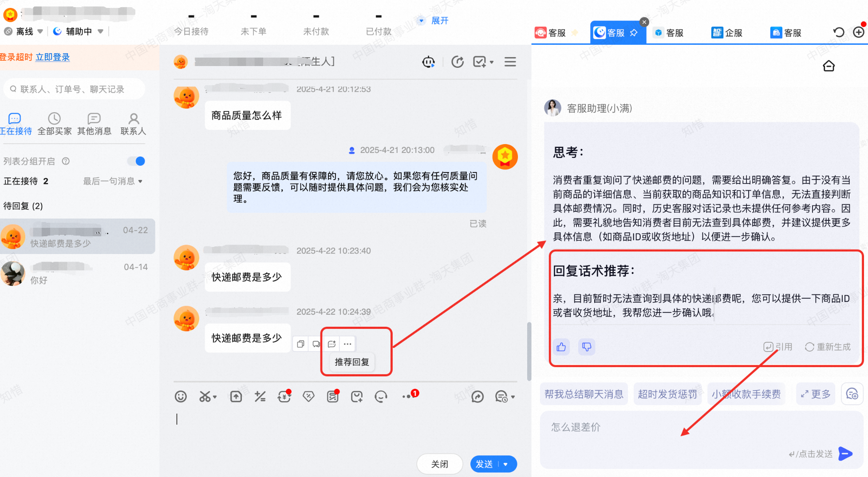Give thumbs down to recommended reply

[x=587, y=347]
